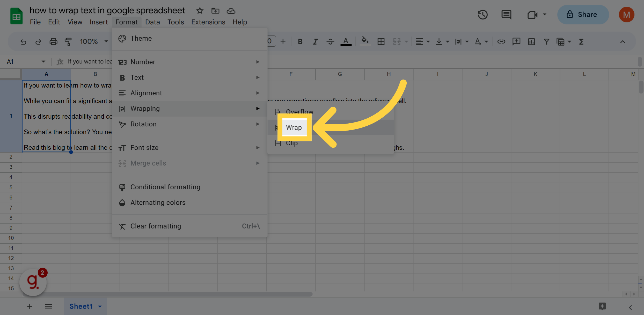The image size is (644, 315).
Task: Click the Share button
Action: click(583, 15)
